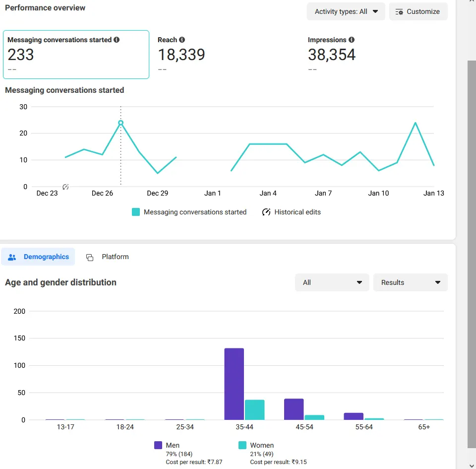Click the Historical edits legend icon
Image resolution: width=476 pixels, height=469 pixels.
click(266, 212)
